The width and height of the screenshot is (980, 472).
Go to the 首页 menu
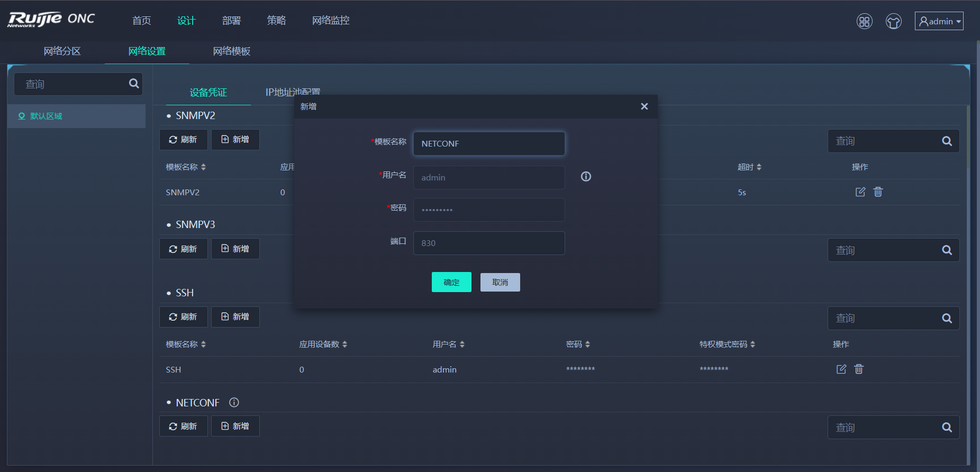[x=141, y=21]
